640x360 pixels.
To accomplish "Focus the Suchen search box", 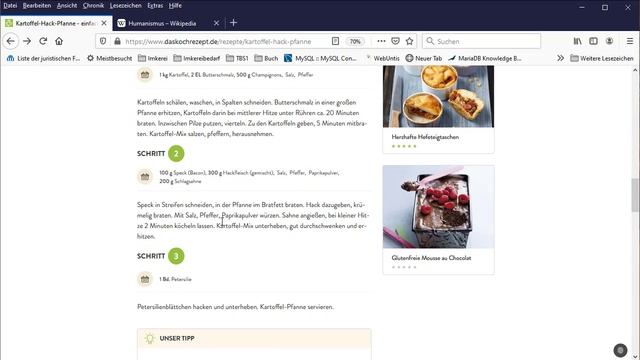I will pos(481,41).
